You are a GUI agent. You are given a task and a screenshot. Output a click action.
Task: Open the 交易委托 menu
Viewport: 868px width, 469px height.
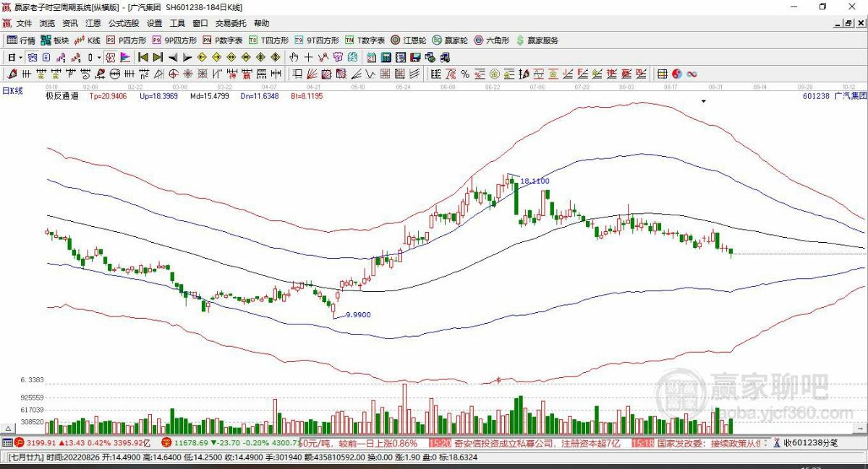(x=231, y=23)
